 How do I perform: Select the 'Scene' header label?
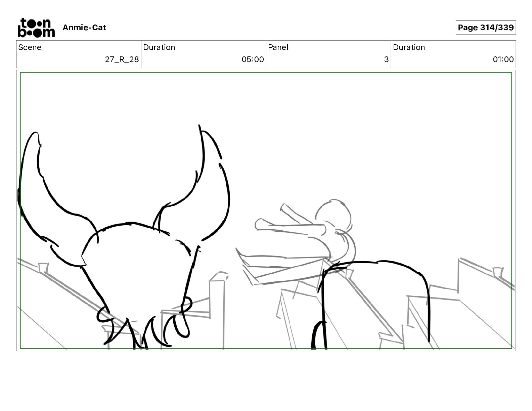tap(30, 47)
